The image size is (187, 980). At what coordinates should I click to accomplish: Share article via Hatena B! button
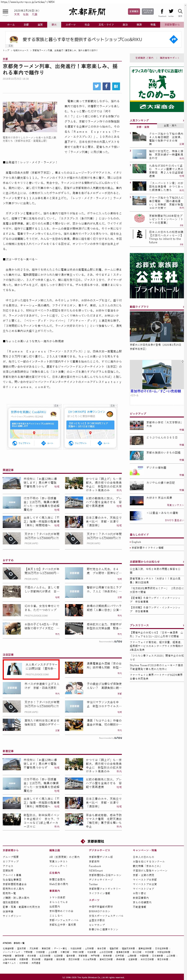click(x=116, y=86)
